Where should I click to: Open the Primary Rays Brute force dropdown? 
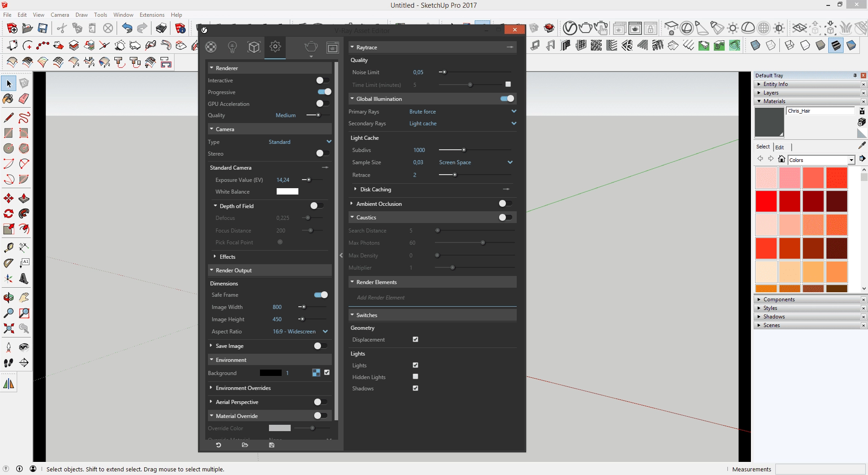point(463,111)
